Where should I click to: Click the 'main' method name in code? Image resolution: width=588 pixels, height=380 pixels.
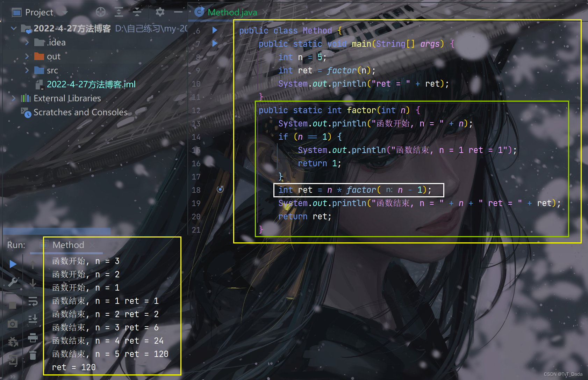(x=361, y=44)
